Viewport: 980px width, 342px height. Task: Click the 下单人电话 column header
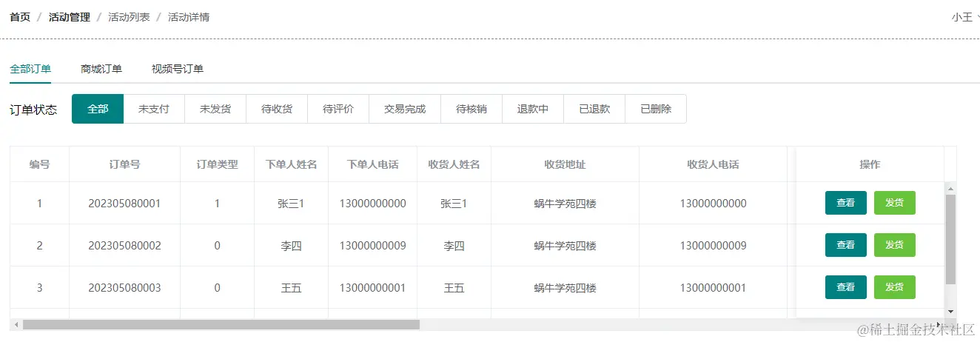pyautogui.click(x=373, y=164)
